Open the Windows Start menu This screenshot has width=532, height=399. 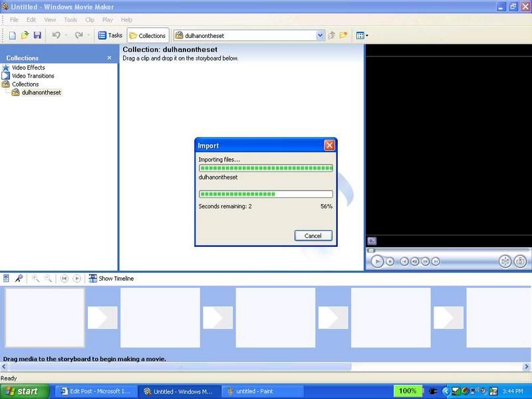[25, 391]
